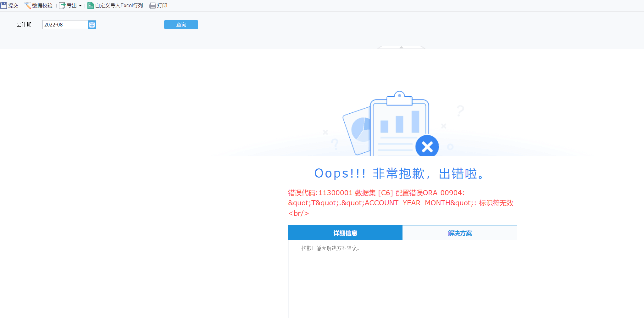Click the 数据校验 pencil icon

28,6
